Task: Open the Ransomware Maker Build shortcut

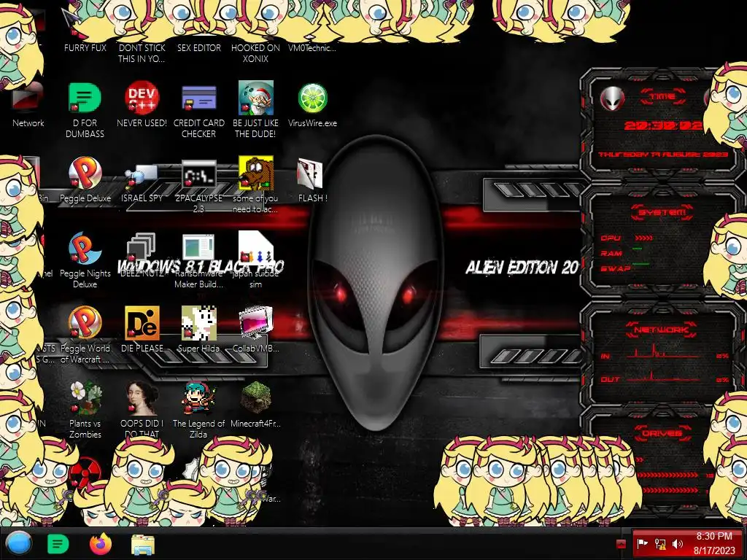Action: click(198, 248)
